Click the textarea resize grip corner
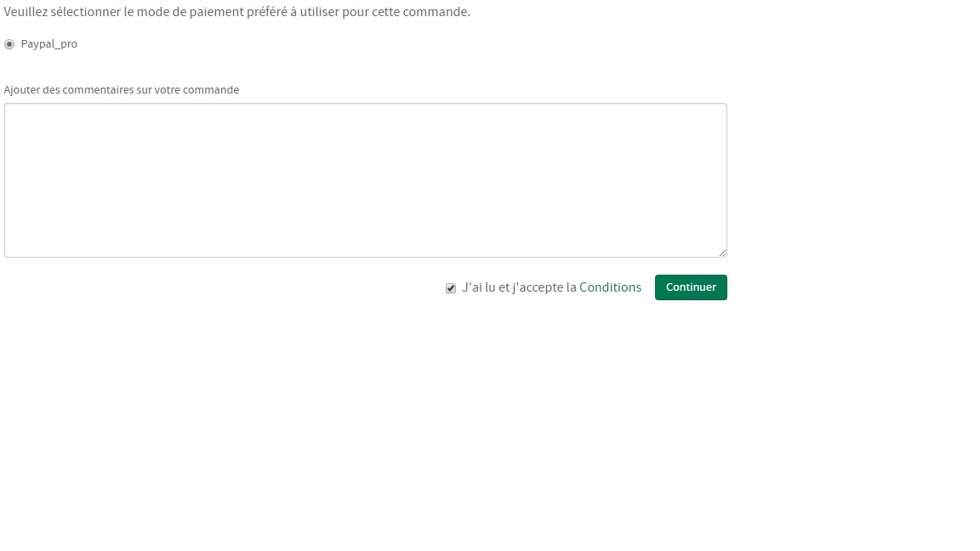This screenshot has width=980, height=551. [722, 253]
